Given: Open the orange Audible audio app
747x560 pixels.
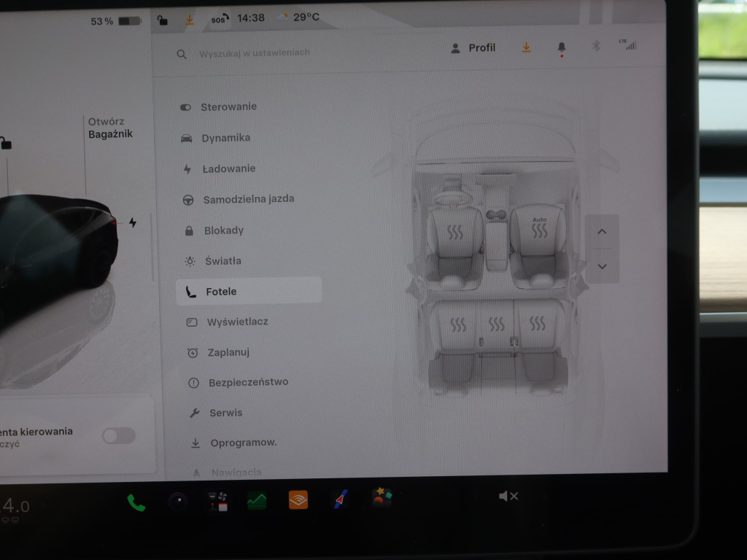Looking at the screenshot, I should (298, 500).
